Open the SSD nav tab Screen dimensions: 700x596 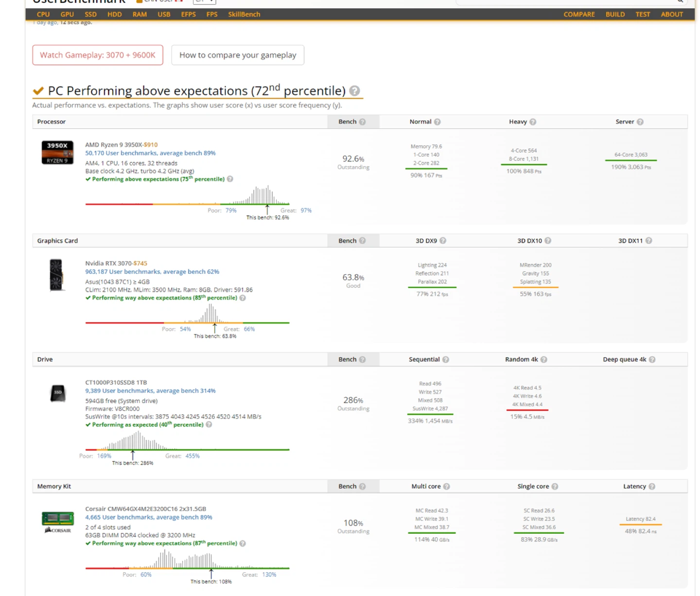coord(91,15)
